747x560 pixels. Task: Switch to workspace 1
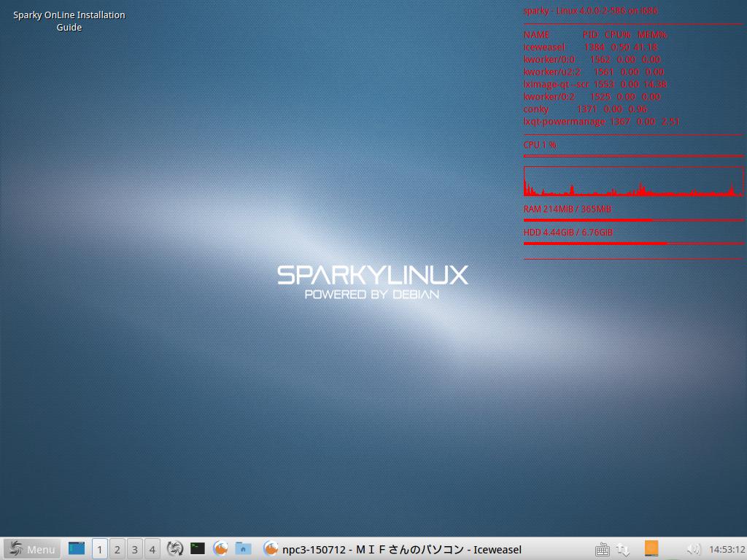click(x=99, y=549)
